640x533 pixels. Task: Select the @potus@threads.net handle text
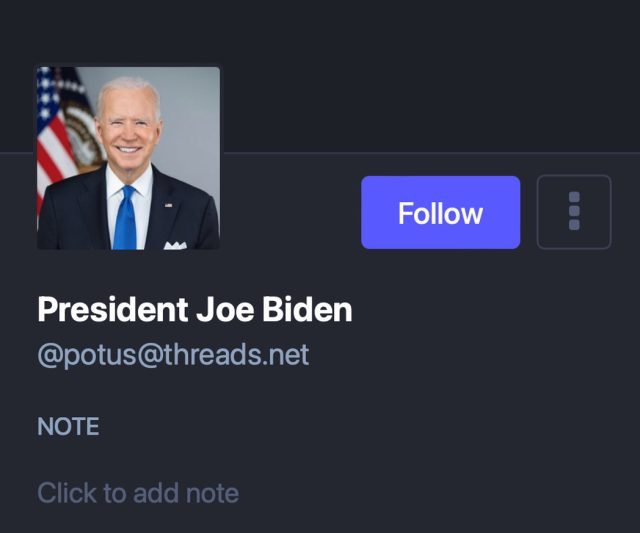[x=173, y=355]
